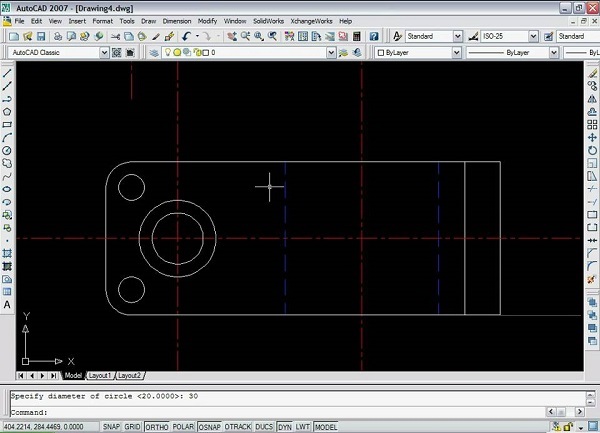Expand the Undo history dropdown arrow
The width and height of the screenshot is (600, 433).
197,36
